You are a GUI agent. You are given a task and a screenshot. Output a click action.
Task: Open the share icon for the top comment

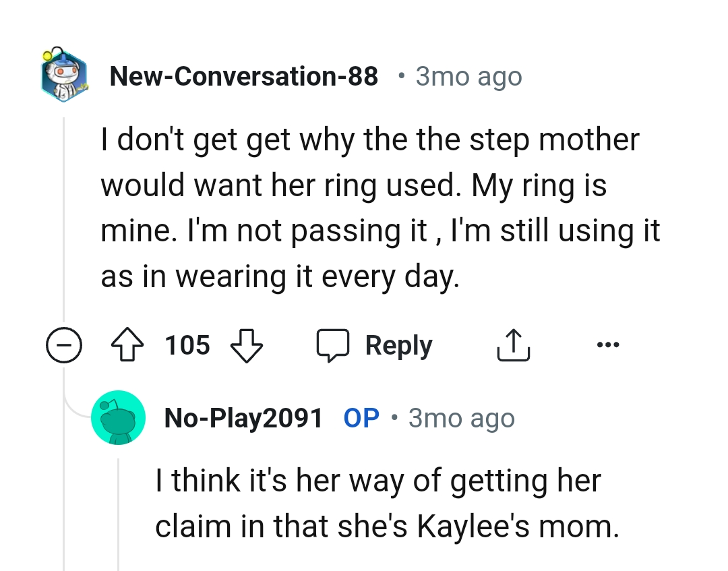pyautogui.click(x=514, y=344)
